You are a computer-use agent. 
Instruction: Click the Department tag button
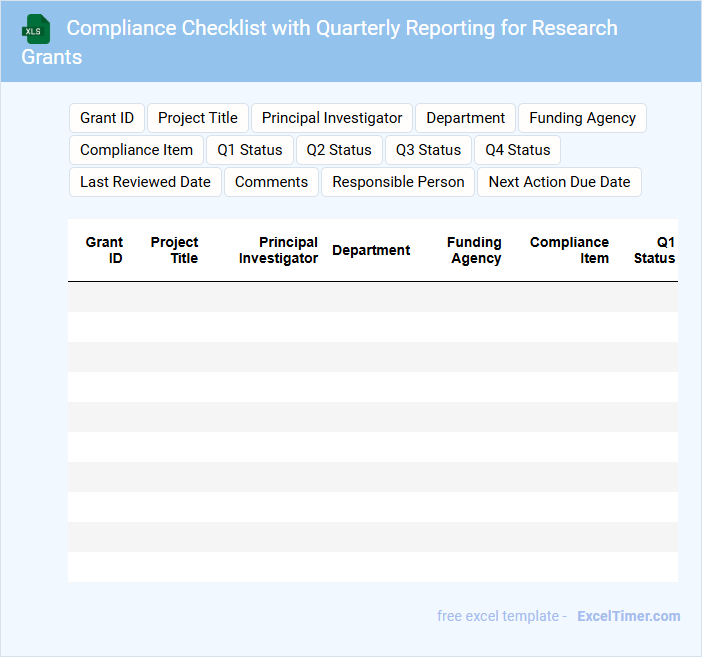point(466,118)
